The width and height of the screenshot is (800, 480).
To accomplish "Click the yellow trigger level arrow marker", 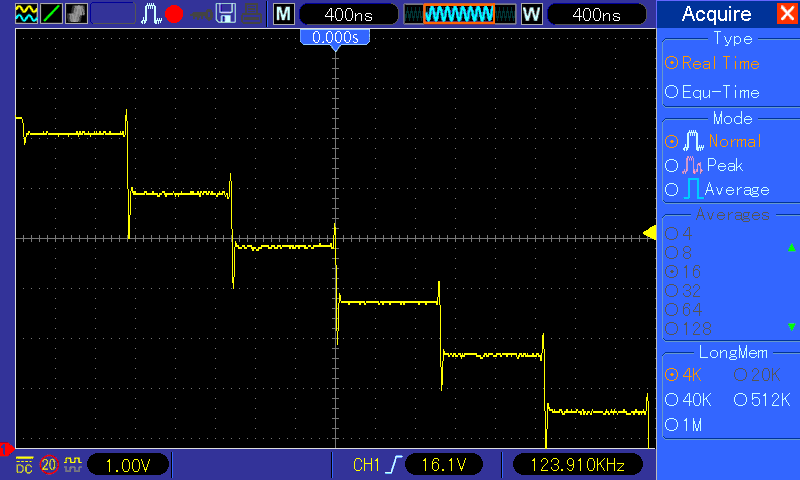I will pyautogui.click(x=649, y=233).
